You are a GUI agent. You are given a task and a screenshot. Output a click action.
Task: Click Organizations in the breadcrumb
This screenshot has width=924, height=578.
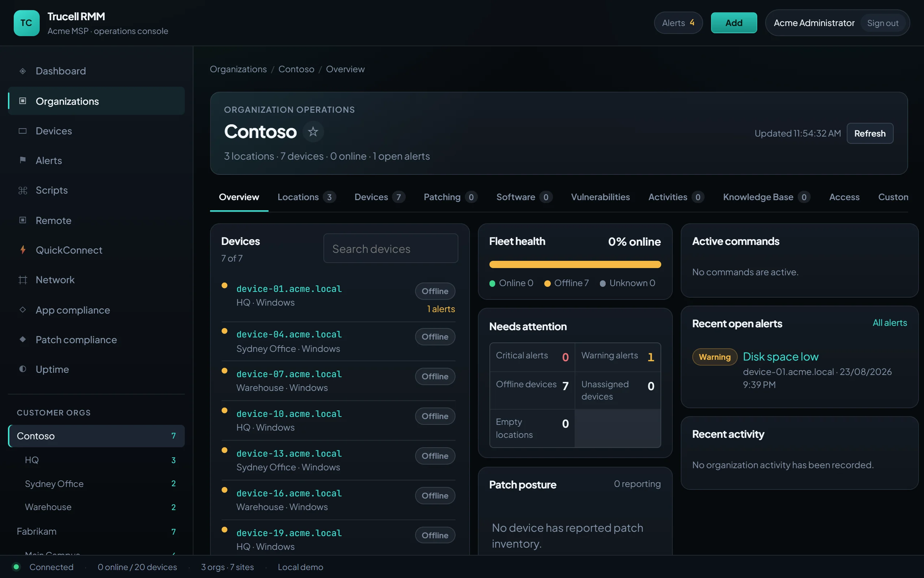click(238, 69)
